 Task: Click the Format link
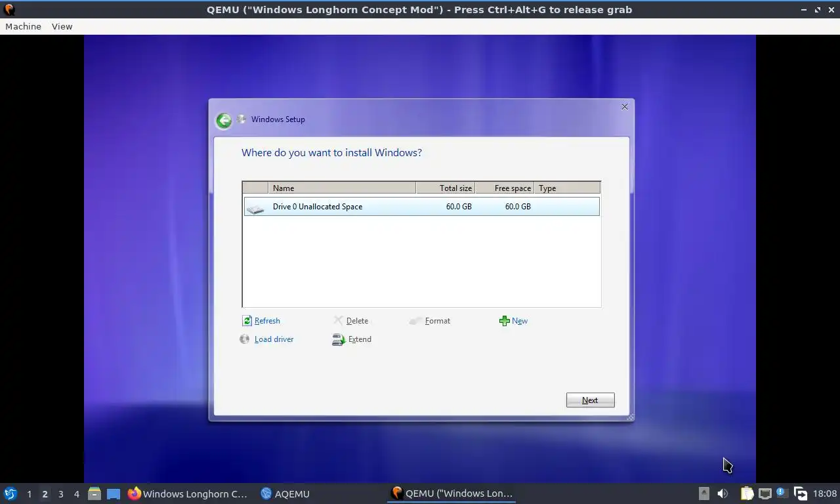[x=438, y=321]
